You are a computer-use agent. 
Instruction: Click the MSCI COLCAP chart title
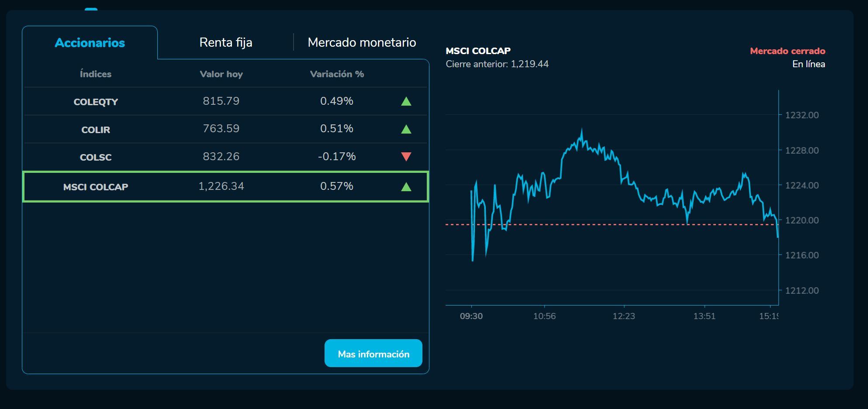[478, 51]
